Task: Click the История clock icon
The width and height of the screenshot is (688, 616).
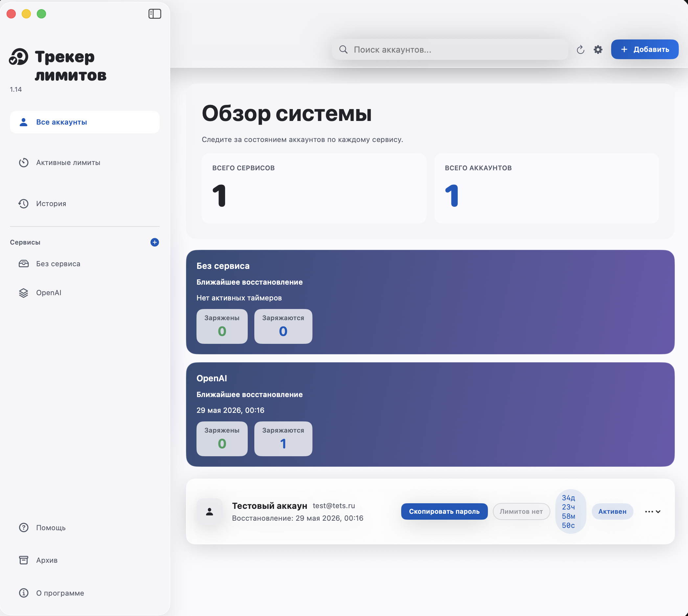Action: tap(23, 204)
